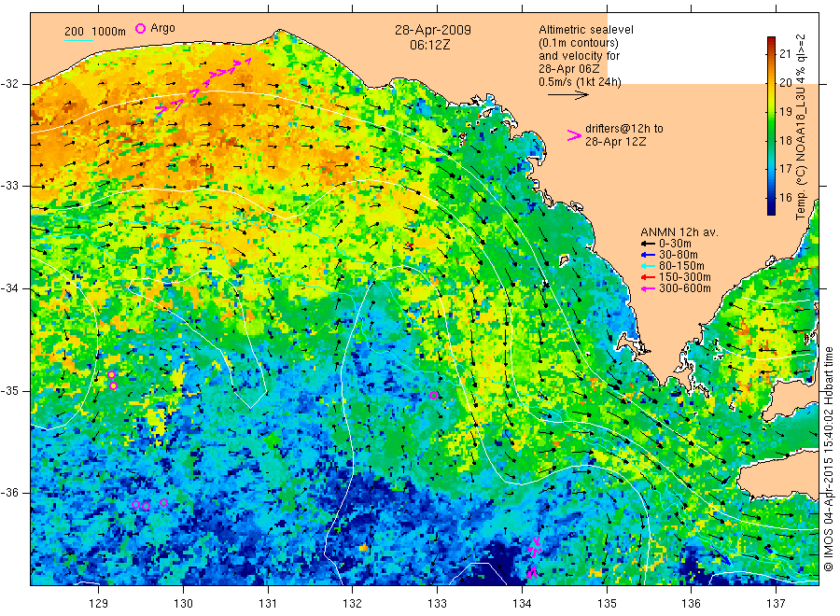Click the magenta drifter track arrows near 130E, 32S
The height and width of the screenshot is (616, 840).
[x=203, y=87]
